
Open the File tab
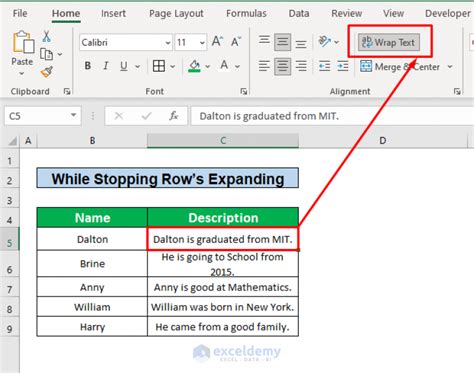[x=20, y=14]
